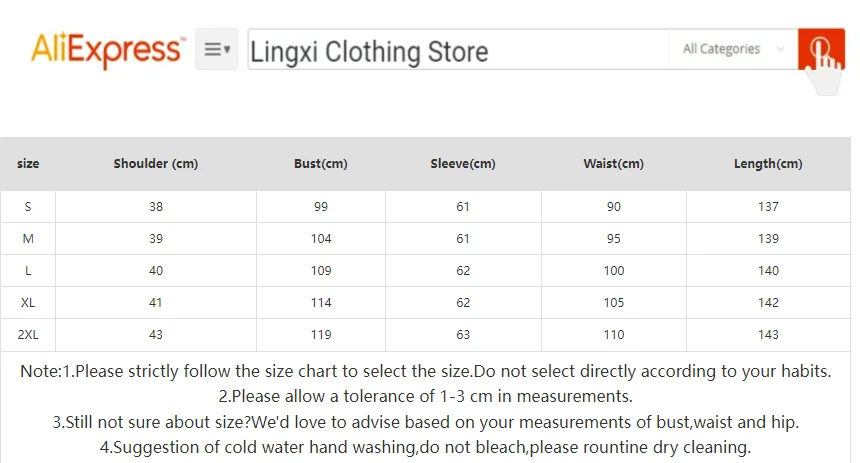The width and height of the screenshot is (860, 463).
Task: Click the 2XL size row label
Action: 28,335
